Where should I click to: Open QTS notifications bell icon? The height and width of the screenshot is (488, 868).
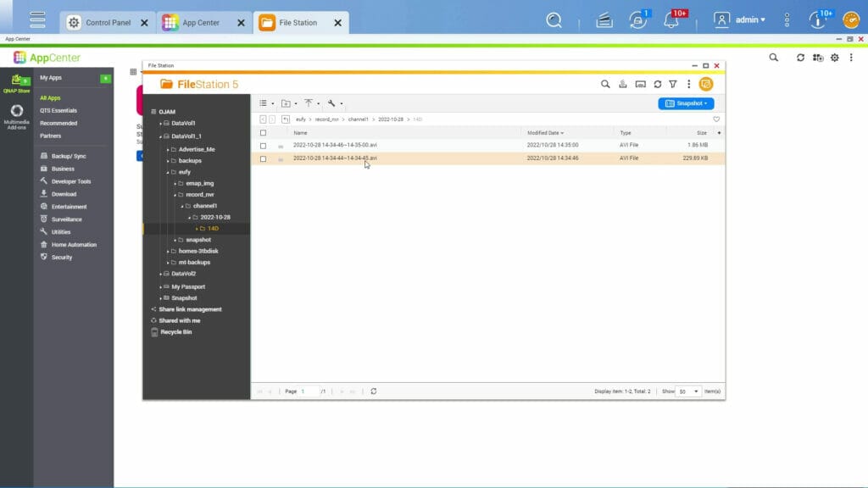point(670,19)
